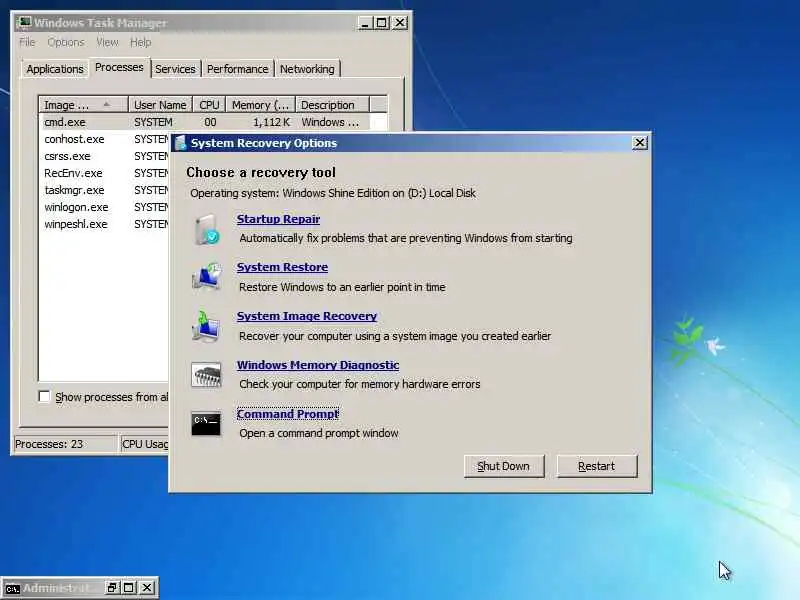Click the Task Manager title bar icon
800x600 pixels.
pyautogui.click(x=24, y=23)
